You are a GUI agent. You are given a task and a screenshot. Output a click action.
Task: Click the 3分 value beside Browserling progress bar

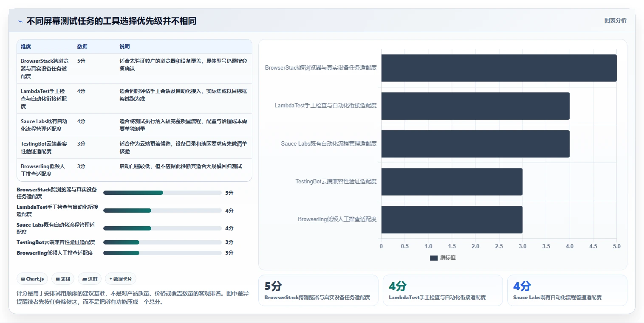[229, 253]
